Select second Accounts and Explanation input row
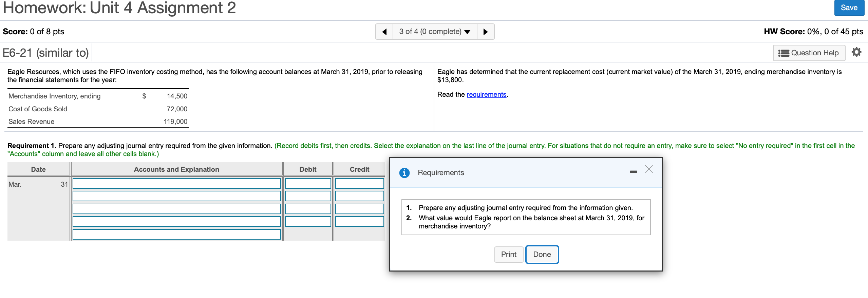Image resolution: width=868 pixels, height=298 pixels. 177,196
